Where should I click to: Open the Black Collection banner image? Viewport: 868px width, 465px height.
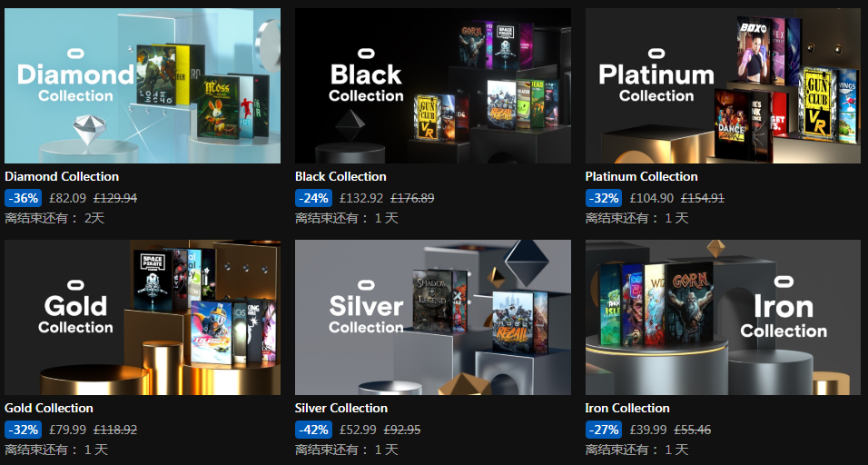(433, 85)
